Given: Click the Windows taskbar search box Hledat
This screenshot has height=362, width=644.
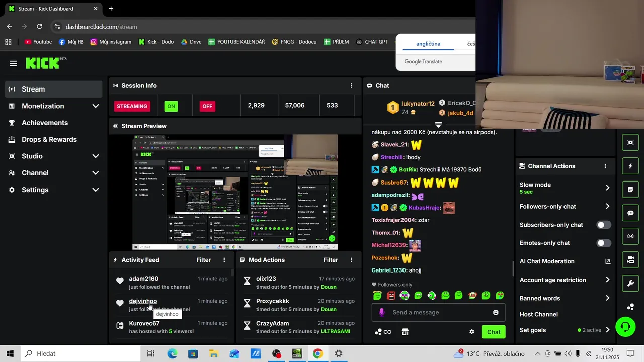Looking at the screenshot, I should point(79,354).
